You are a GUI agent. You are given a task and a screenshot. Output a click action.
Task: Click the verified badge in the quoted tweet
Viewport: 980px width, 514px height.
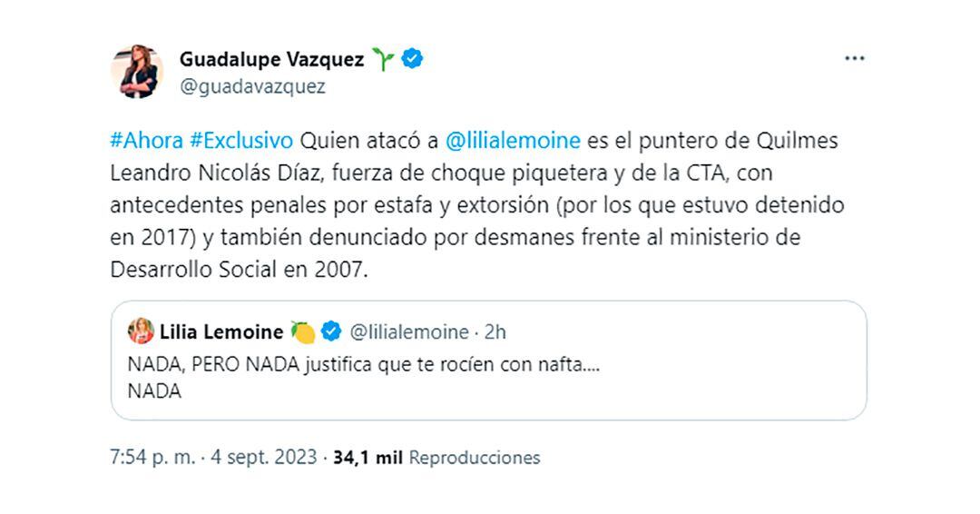331,332
